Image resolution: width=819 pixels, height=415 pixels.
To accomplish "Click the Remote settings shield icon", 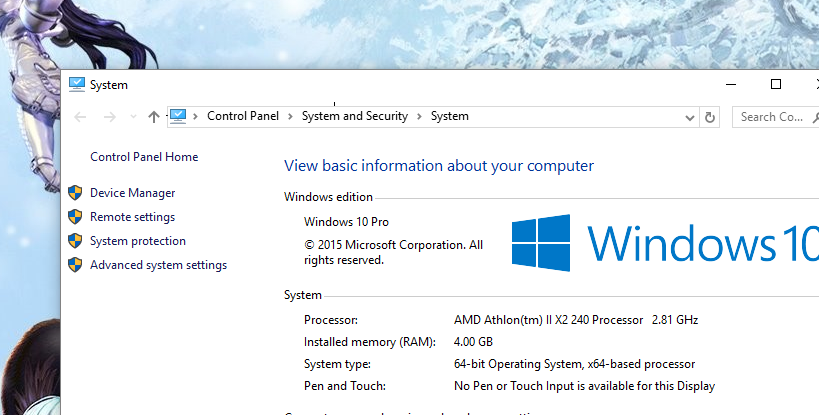I will [x=75, y=217].
